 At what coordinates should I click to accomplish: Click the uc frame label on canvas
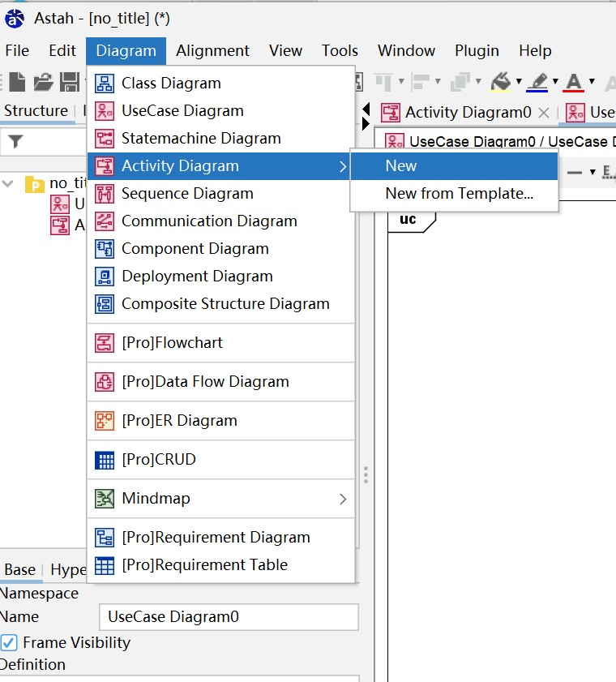click(x=408, y=219)
